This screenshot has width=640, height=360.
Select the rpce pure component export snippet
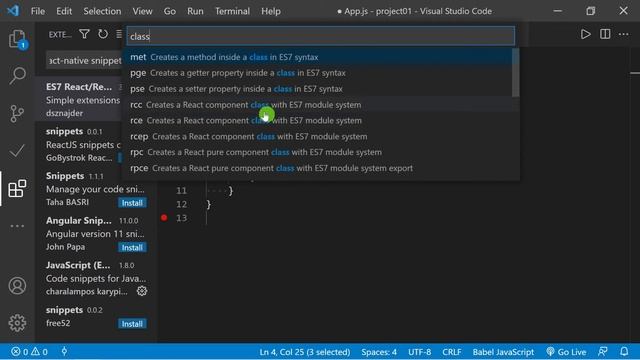click(318, 168)
